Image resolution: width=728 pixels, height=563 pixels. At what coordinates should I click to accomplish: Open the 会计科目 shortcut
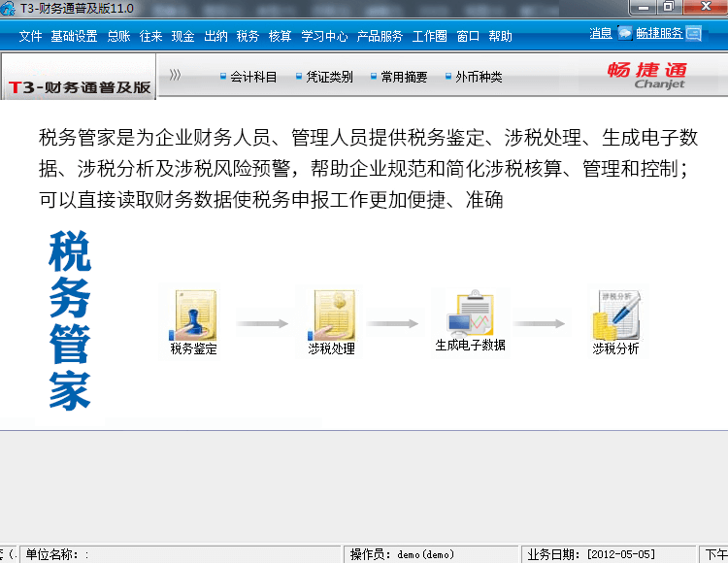point(248,77)
